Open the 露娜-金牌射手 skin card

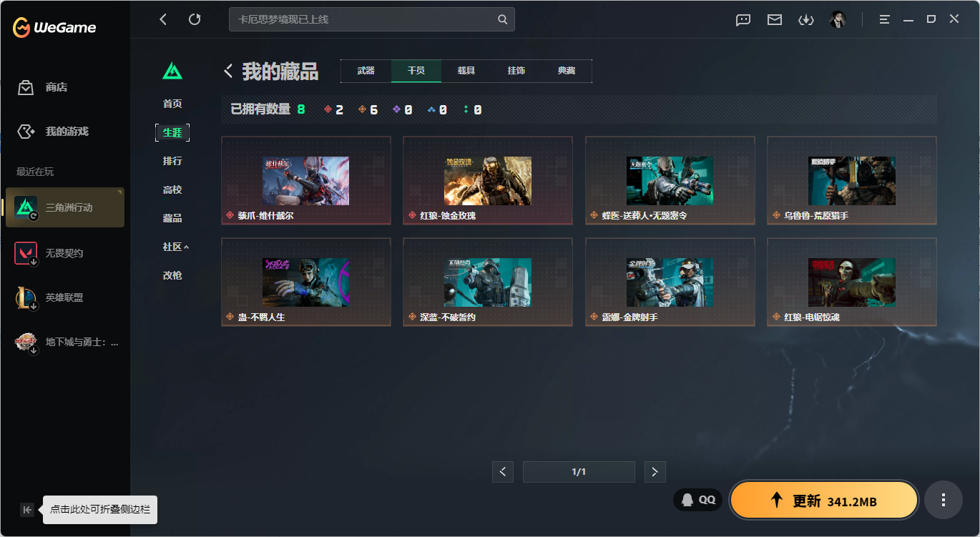click(670, 282)
